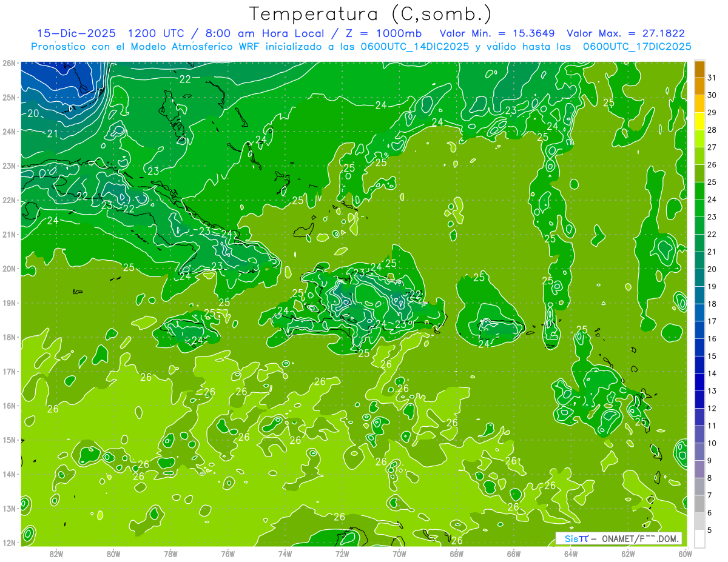This screenshot has height=562, width=728.
Task: Click the 25N latitude axis label
Action: (9, 97)
